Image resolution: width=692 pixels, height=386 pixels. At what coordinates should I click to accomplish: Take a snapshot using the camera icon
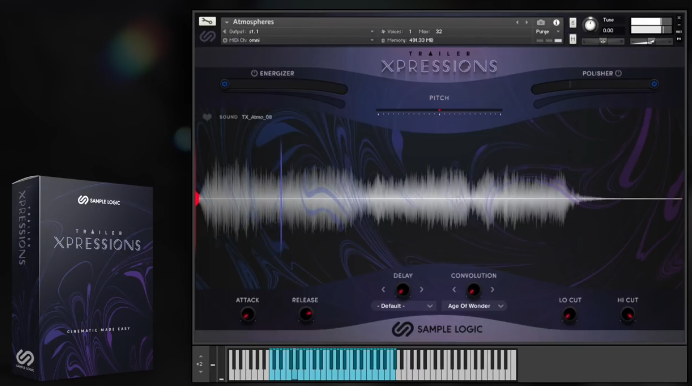(541, 22)
